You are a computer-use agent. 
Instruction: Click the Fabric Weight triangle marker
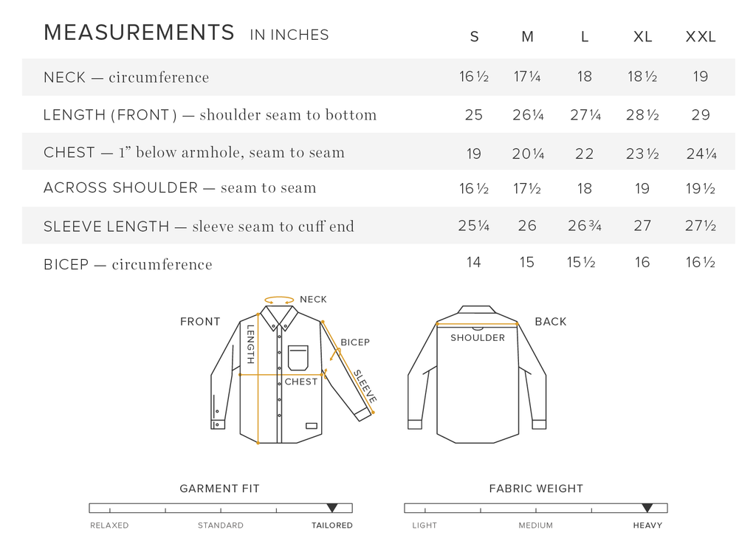647,508
